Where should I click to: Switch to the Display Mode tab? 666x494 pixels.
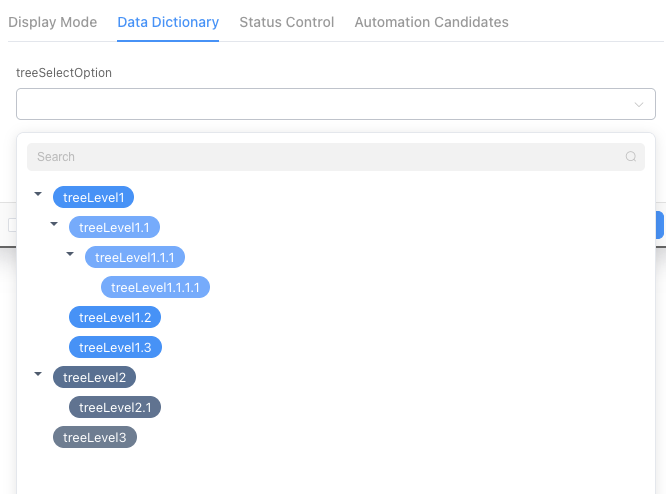point(52,22)
